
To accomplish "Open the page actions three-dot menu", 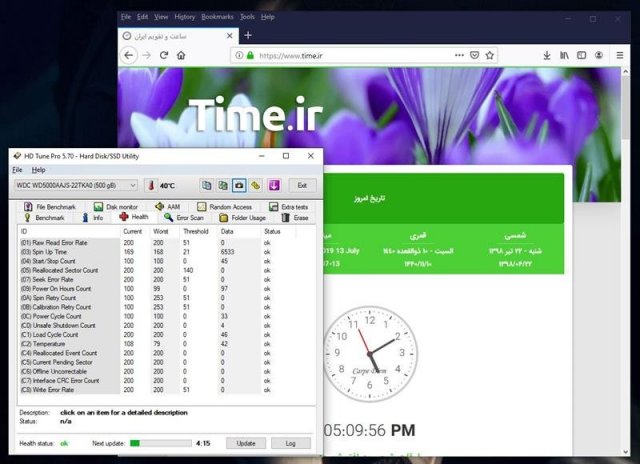I will pos(459,55).
